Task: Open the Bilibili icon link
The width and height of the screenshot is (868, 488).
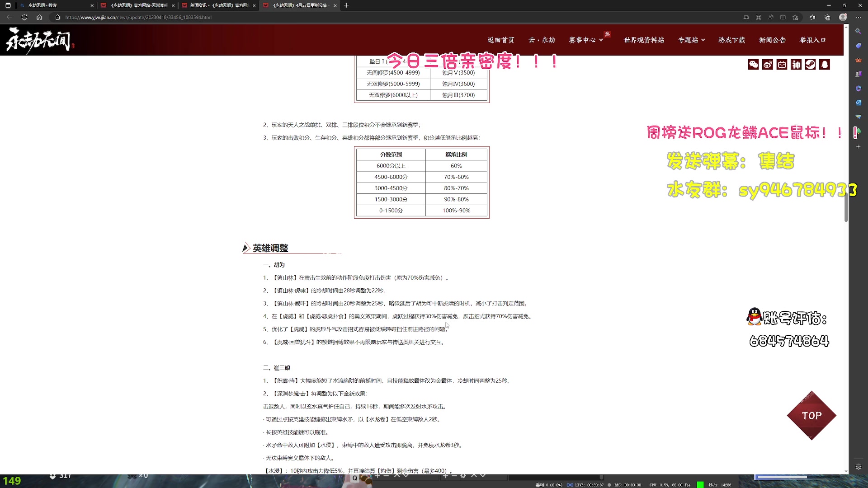Action: point(782,65)
